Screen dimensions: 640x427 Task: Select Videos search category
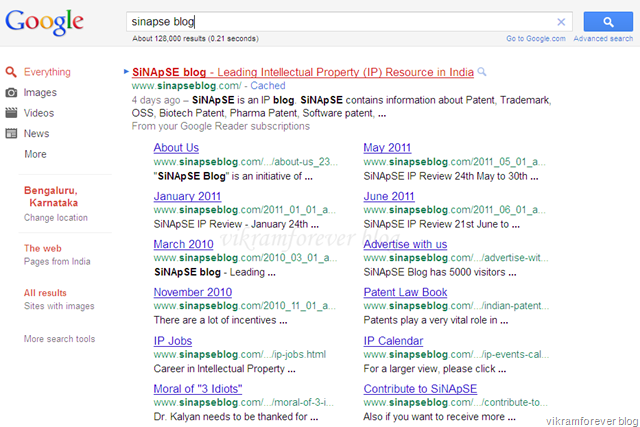click(39, 113)
